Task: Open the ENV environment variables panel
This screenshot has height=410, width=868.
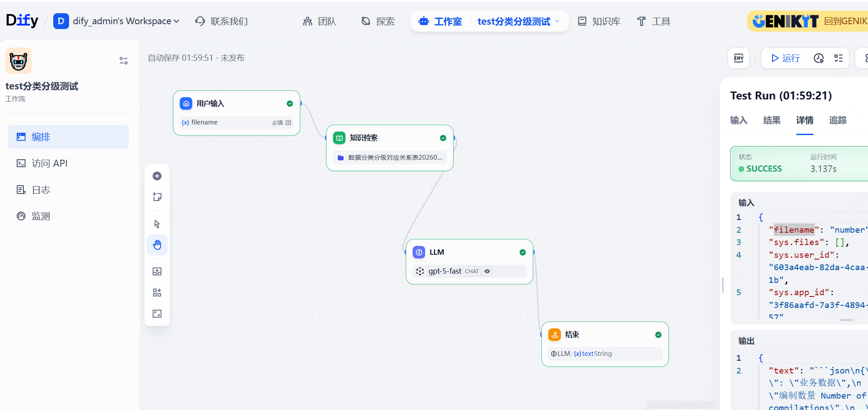Action: 738,58
